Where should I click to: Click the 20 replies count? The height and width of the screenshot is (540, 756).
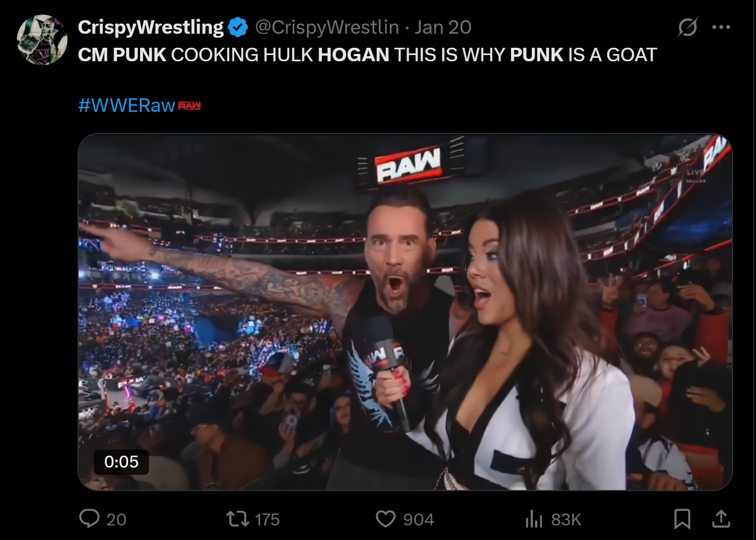pos(116,520)
